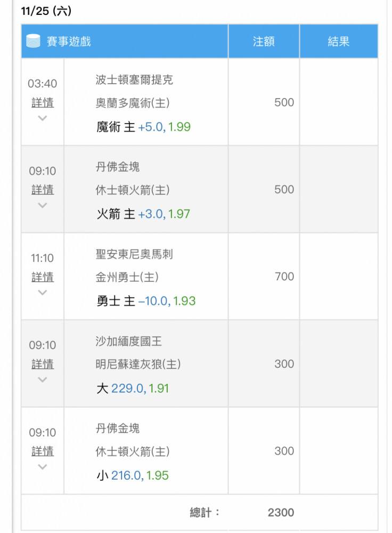392x533 pixels.
Task: Expand chevron under 03:40 game details
Action: click(x=43, y=118)
